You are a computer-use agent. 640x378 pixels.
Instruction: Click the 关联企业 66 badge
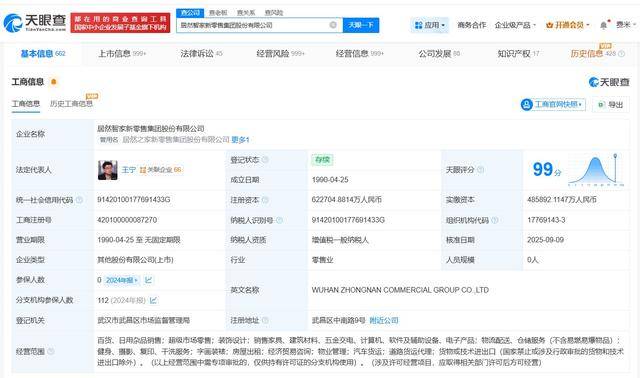point(161,170)
